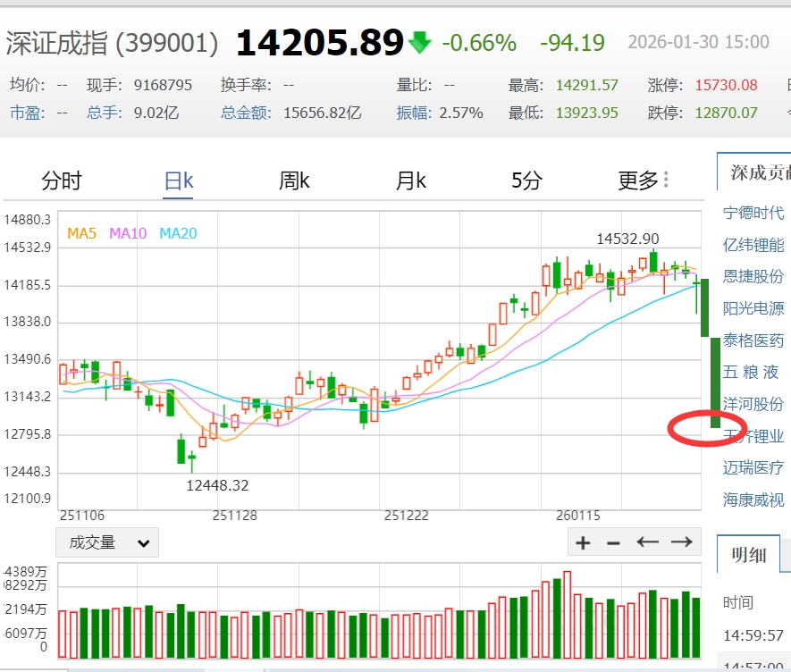The width and height of the screenshot is (791, 672).
Task: Zoom out chart with minus icon
Action: pos(613,542)
